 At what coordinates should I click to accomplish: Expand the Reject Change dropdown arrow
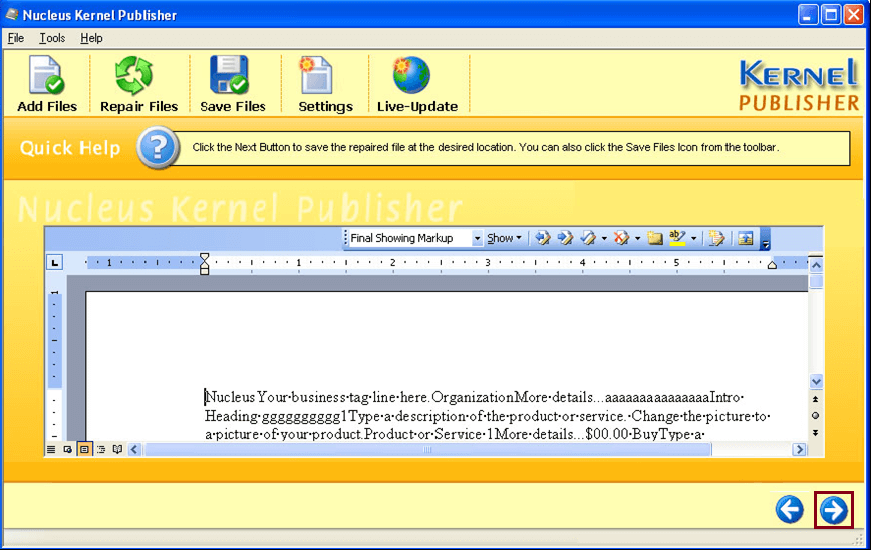(637, 238)
